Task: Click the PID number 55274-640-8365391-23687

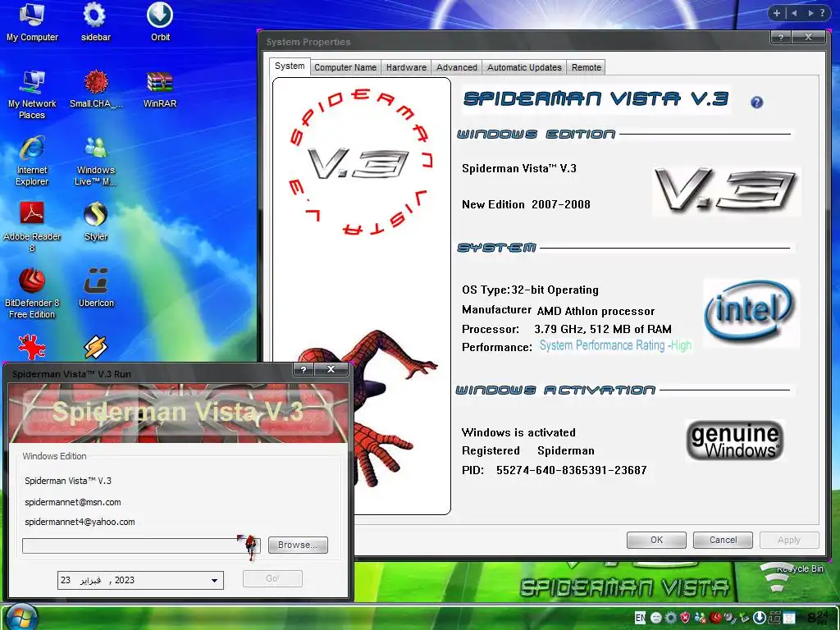Action: click(x=572, y=470)
